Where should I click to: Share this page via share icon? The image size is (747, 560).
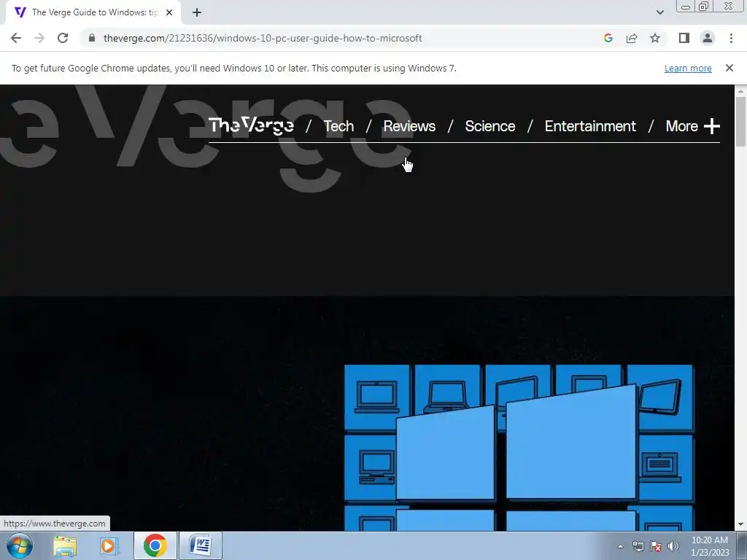[x=632, y=38]
